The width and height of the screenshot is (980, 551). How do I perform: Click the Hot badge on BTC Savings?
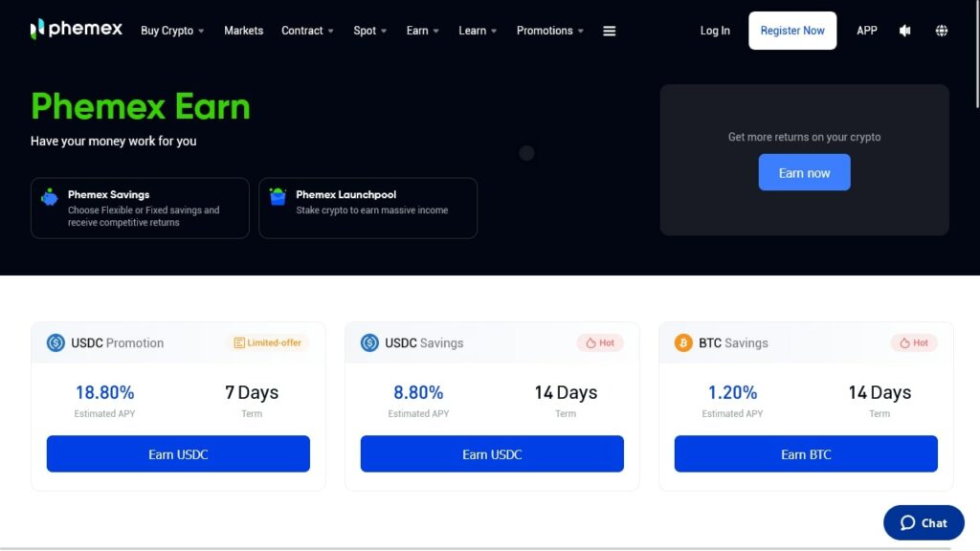[914, 342]
